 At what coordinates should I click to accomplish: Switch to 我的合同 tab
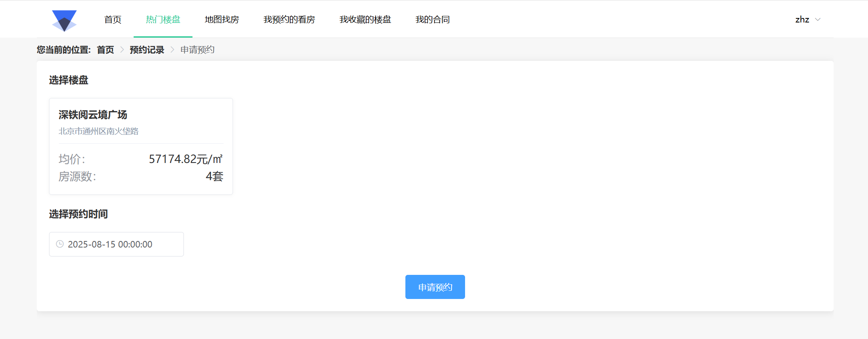433,20
